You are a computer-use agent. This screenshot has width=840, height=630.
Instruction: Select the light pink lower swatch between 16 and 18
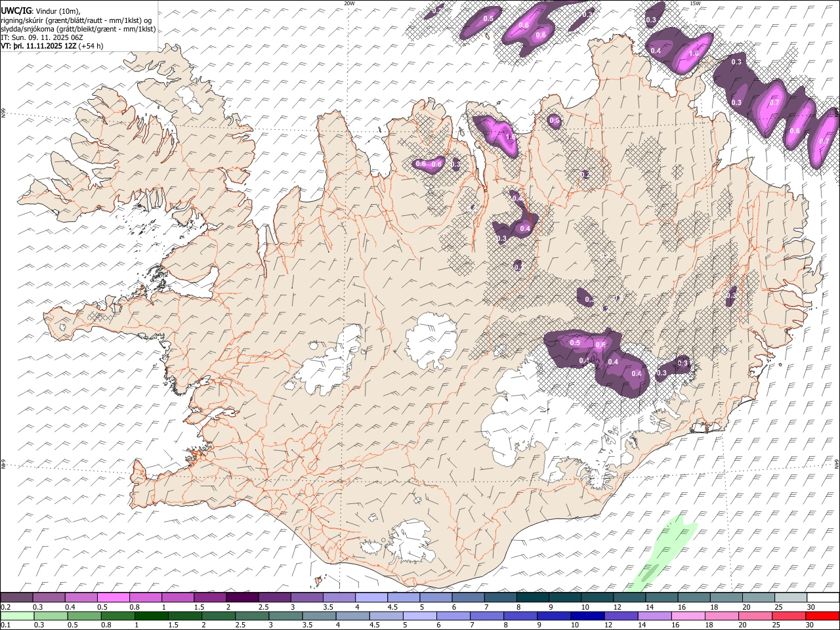[x=687, y=616]
